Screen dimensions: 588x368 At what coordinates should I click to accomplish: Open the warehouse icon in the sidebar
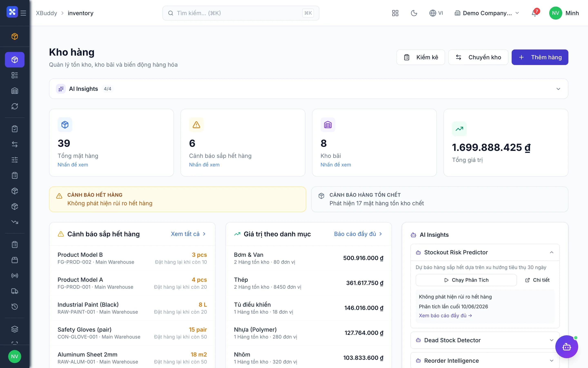(x=14, y=91)
